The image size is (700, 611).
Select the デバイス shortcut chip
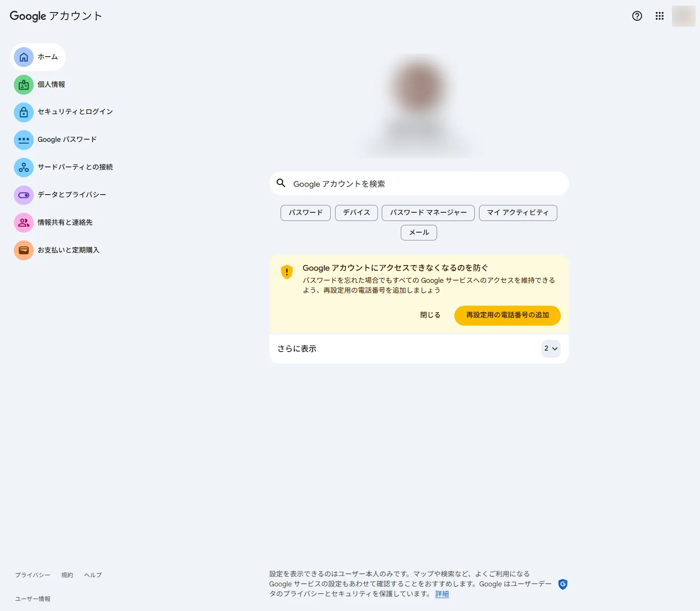pos(356,213)
